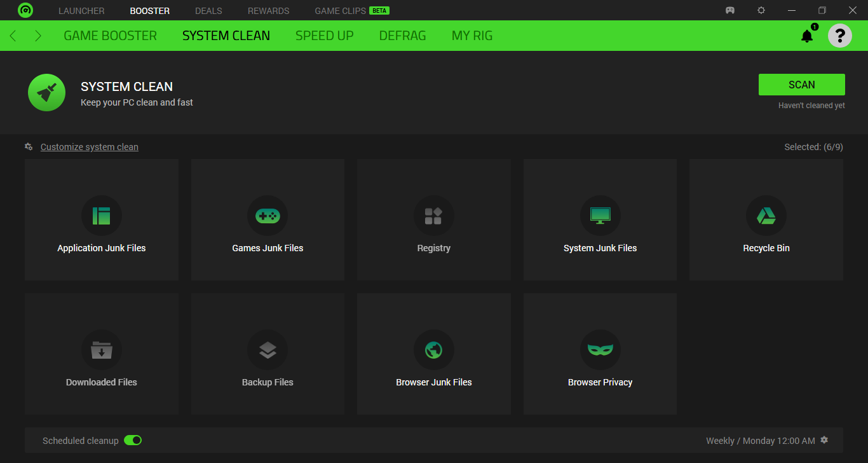Select the Browser Junk Files globe icon
The height and width of the screenshot is (463, 868).
(433, 350)
